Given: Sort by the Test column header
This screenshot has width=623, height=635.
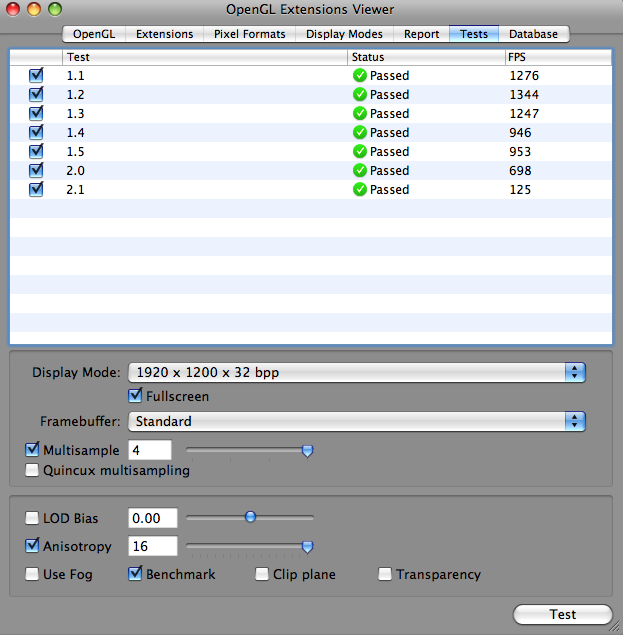Looking at the screenshot, I should click(205, 57).
